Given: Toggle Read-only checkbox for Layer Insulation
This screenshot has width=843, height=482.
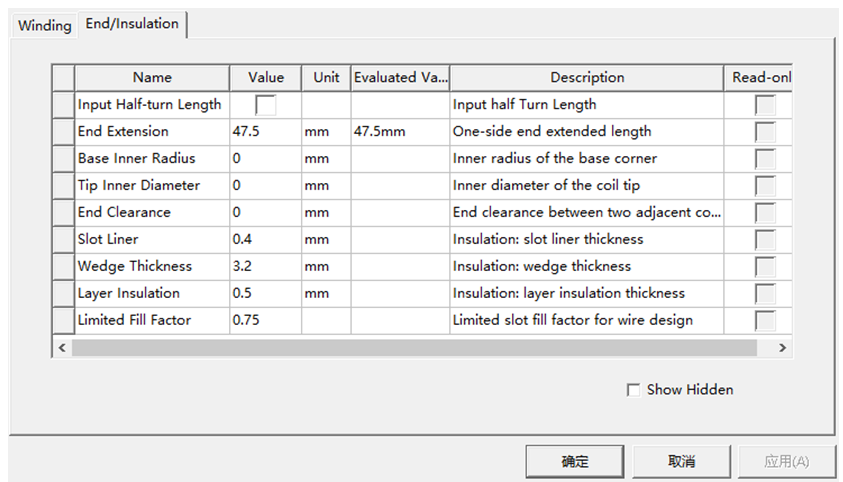Looking at the screenshot, I should tap(765, 293).
